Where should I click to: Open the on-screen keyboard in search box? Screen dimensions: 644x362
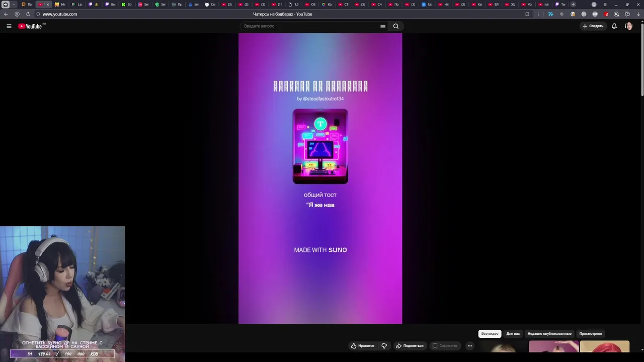[383, 26]
